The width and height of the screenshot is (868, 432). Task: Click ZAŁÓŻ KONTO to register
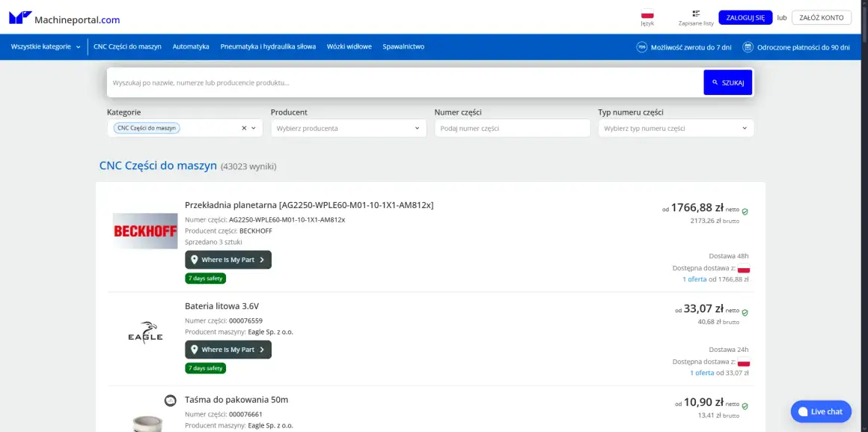tap(821, 16)
